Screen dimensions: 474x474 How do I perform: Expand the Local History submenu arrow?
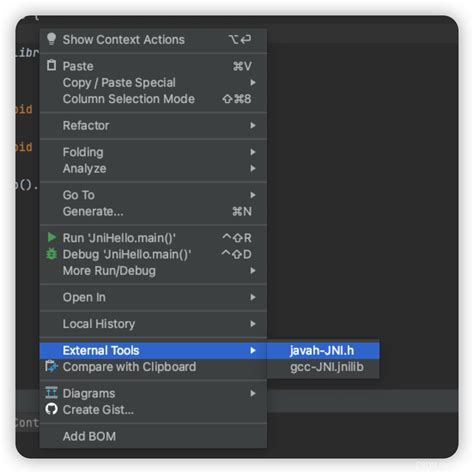253,324
